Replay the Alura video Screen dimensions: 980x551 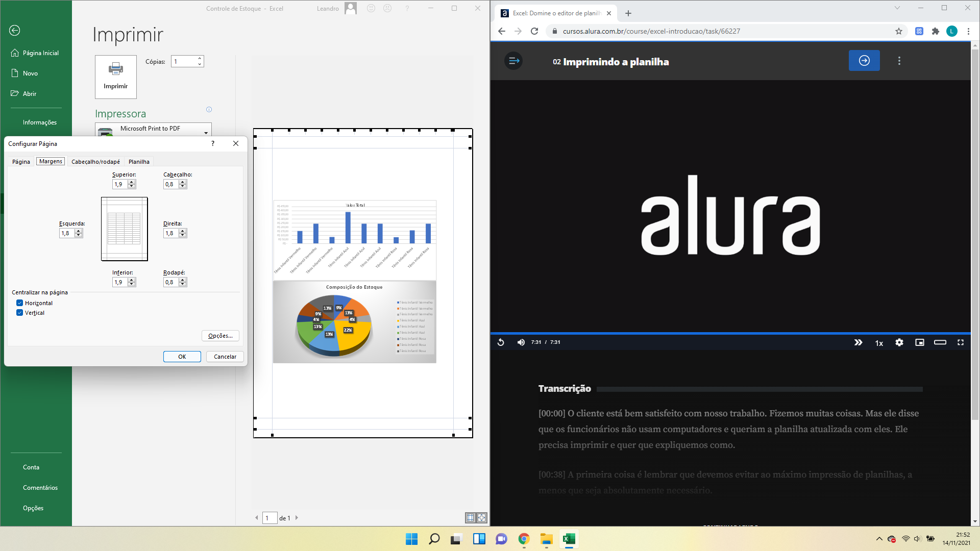tap(501, 342)
